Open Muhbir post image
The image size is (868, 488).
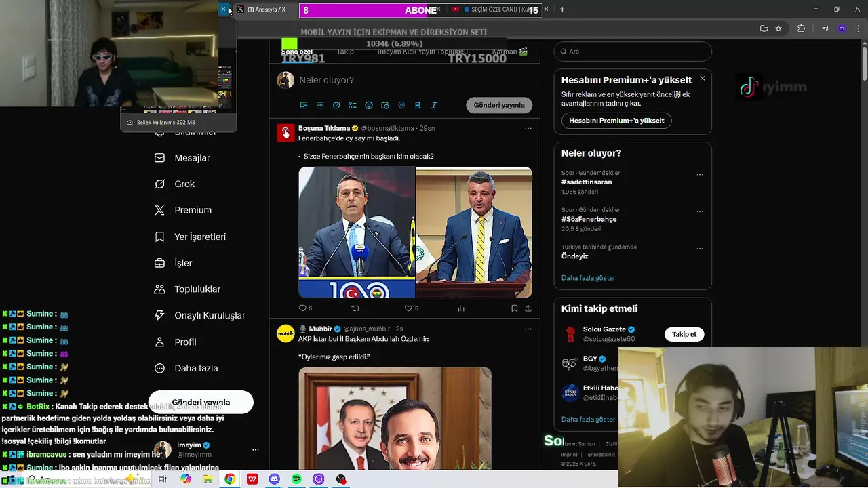(x=395, y=418)
